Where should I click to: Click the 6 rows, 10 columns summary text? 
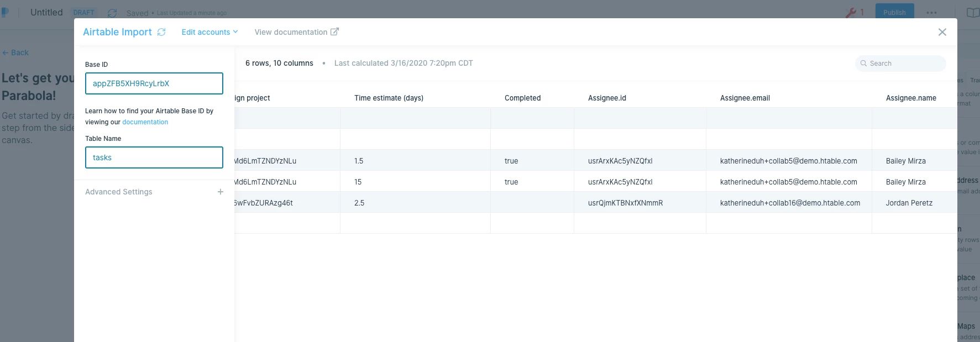[279, 63]
